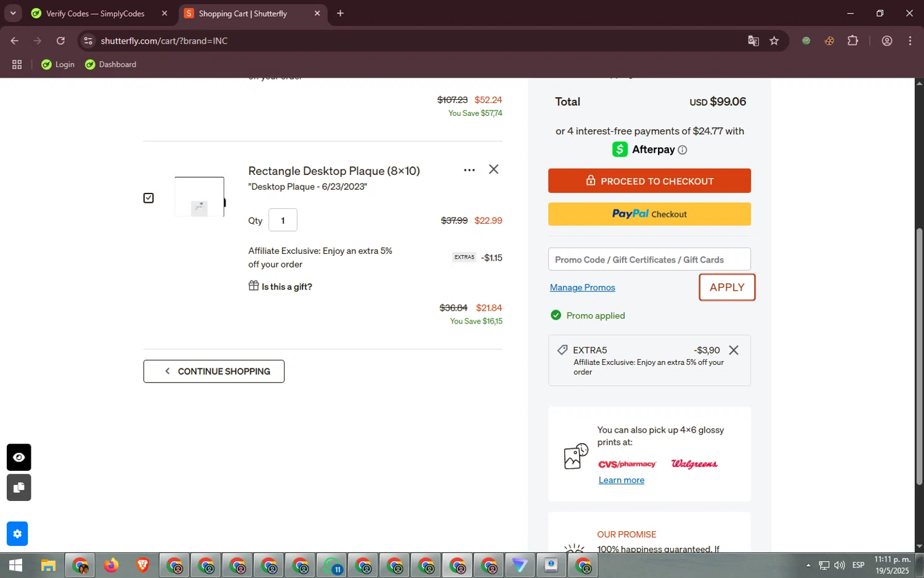Open the green SimplyCodes extension icon
924x578 pixels.
tap(806, 41)
